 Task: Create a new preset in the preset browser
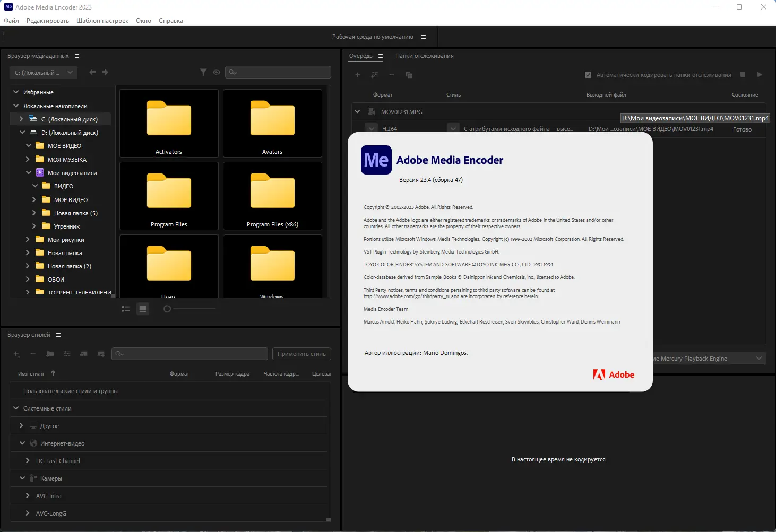(16, 354)
